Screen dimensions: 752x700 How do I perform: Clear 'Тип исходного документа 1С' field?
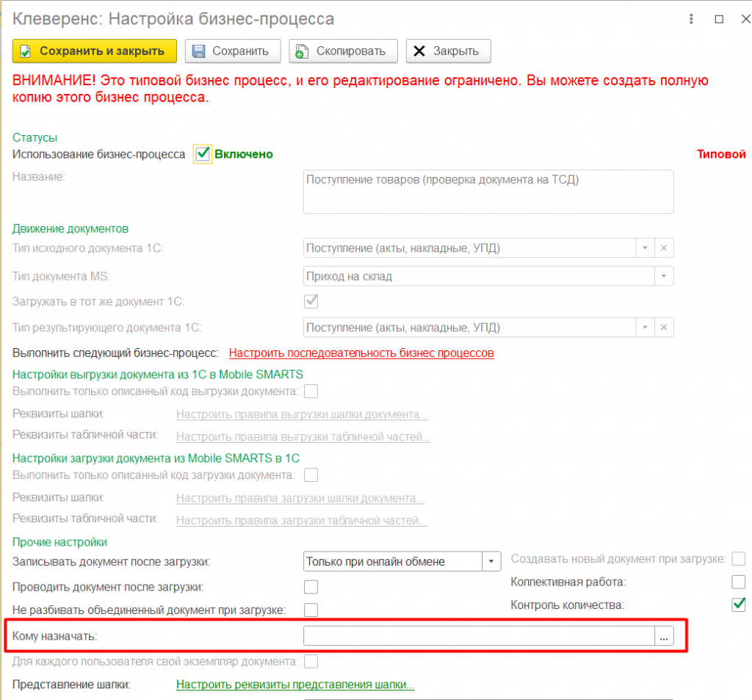(x=664, y=248)
